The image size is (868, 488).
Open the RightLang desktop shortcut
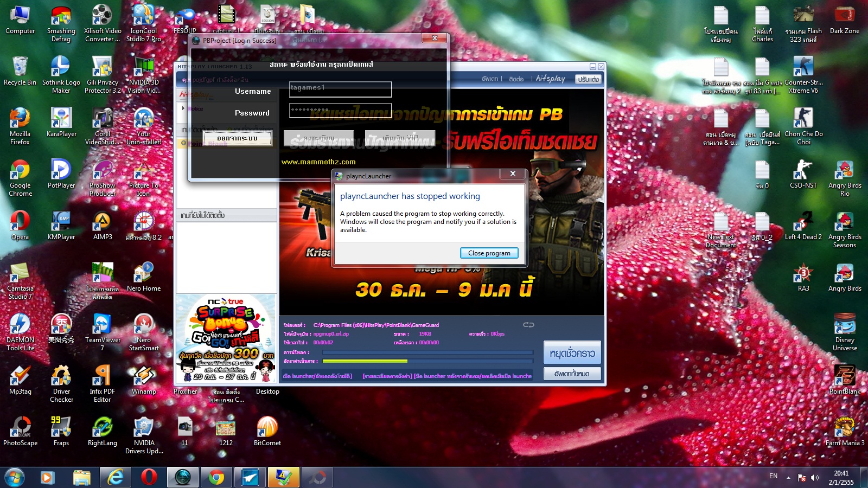(x=103, y=432)
